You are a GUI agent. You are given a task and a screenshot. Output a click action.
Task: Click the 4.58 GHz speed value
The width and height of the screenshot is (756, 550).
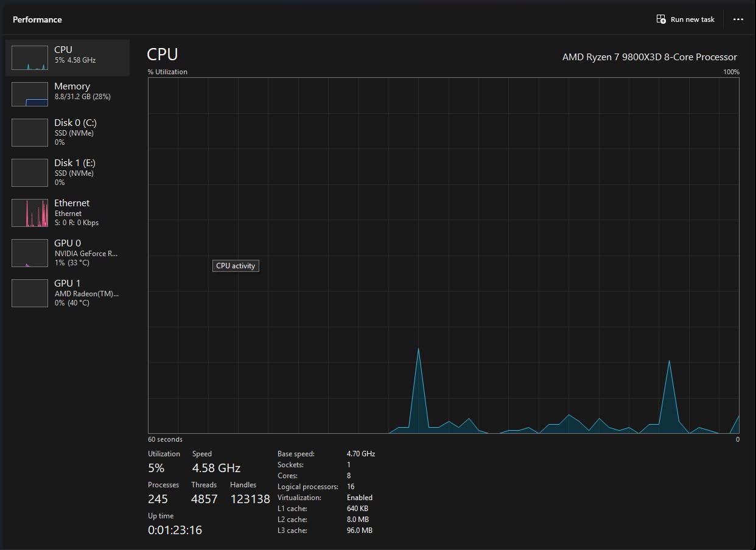pos(216,468)
